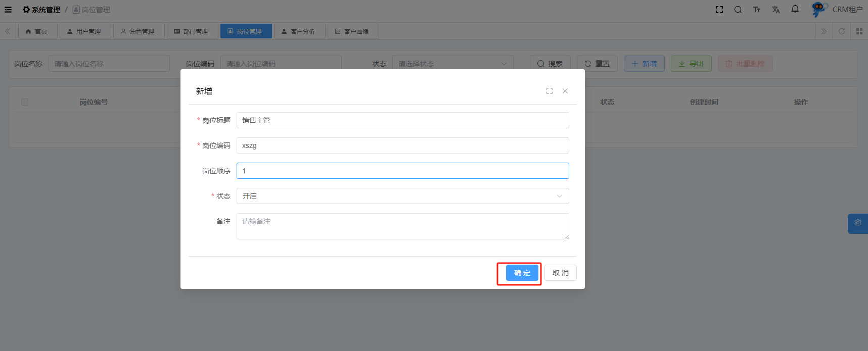The width and height of the screenshot is (868, 351).
Task: Open the language translation icon
Action: tap(775, 10)
